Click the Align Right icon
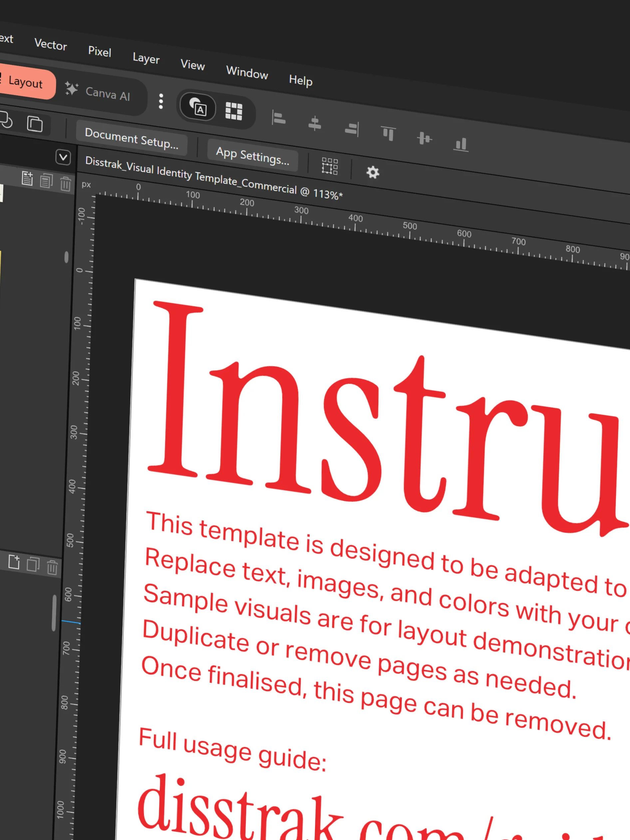 [352, 129]
